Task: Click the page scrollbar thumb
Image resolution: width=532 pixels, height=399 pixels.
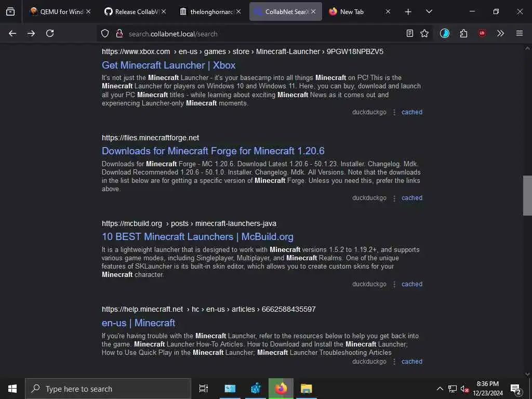Action: 527,195
